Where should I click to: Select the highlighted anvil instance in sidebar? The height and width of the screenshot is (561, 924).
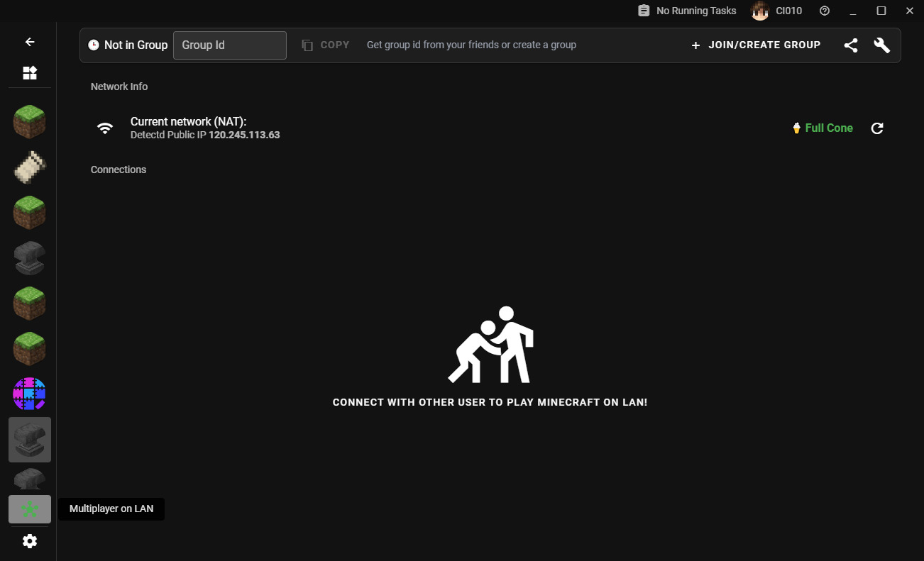(30, 440)
